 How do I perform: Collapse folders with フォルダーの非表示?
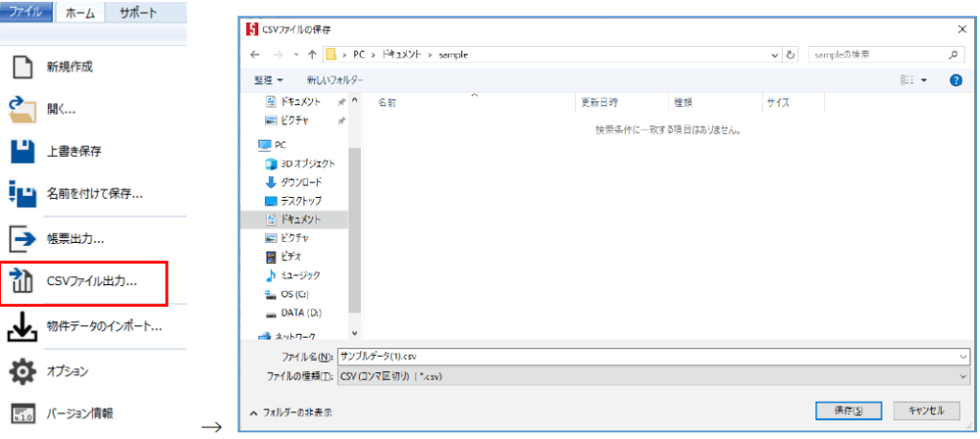[291, 412]
